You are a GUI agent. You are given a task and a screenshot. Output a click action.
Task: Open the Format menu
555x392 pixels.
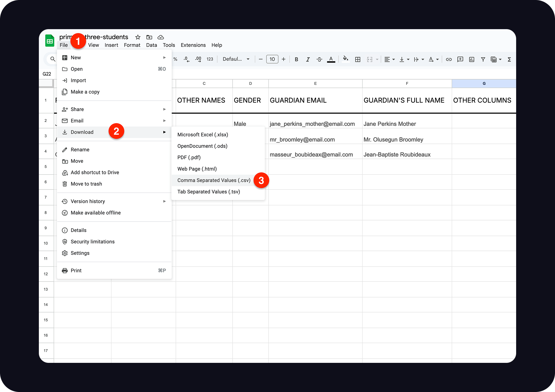pos(132,45)
